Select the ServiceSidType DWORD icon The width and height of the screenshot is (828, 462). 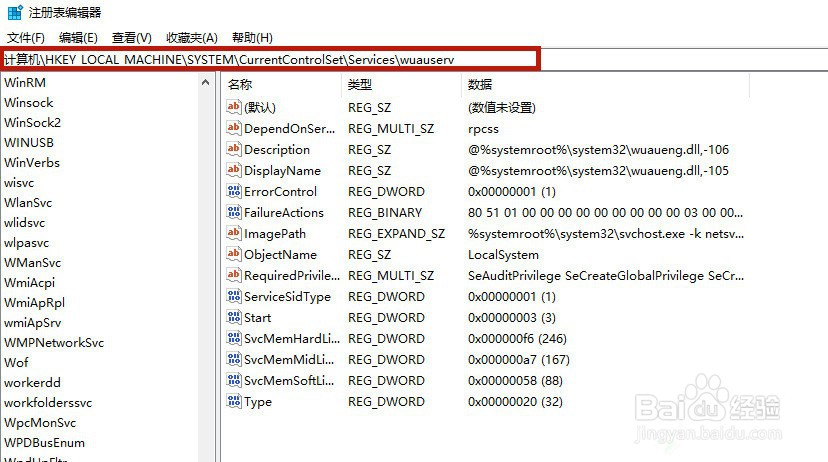(233, 296)
